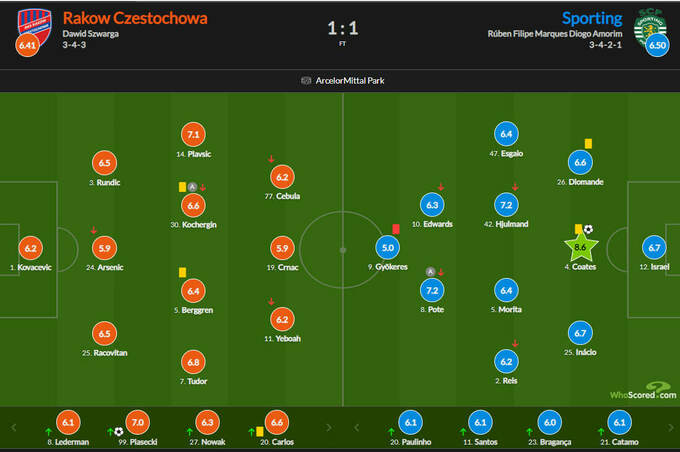This screenshot has width=680, height=452.
Task: Click the assist icon next to Pote
Action: 430,272
